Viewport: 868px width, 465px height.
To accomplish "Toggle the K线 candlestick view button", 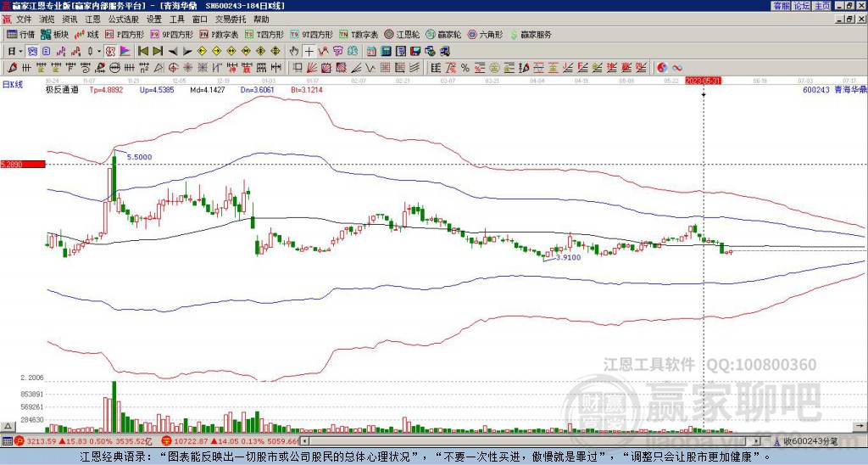I will 86,34.
